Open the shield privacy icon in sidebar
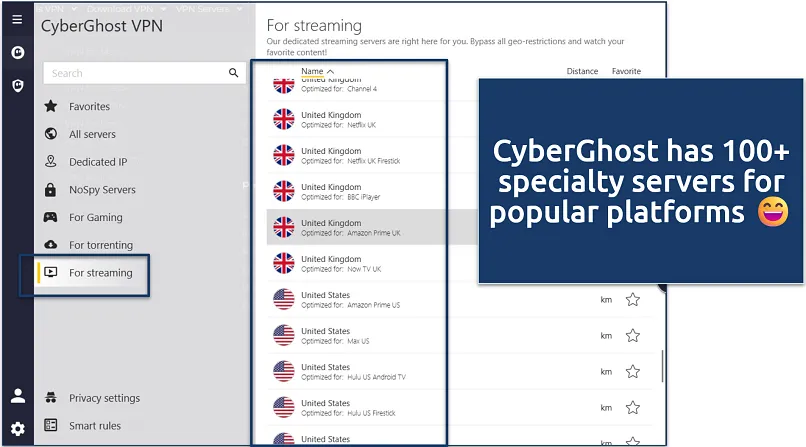 click(18, 85)
